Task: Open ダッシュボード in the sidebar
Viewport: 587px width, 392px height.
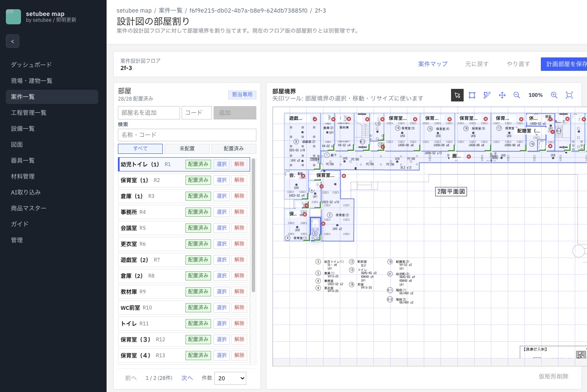Action: click(52, 65)
